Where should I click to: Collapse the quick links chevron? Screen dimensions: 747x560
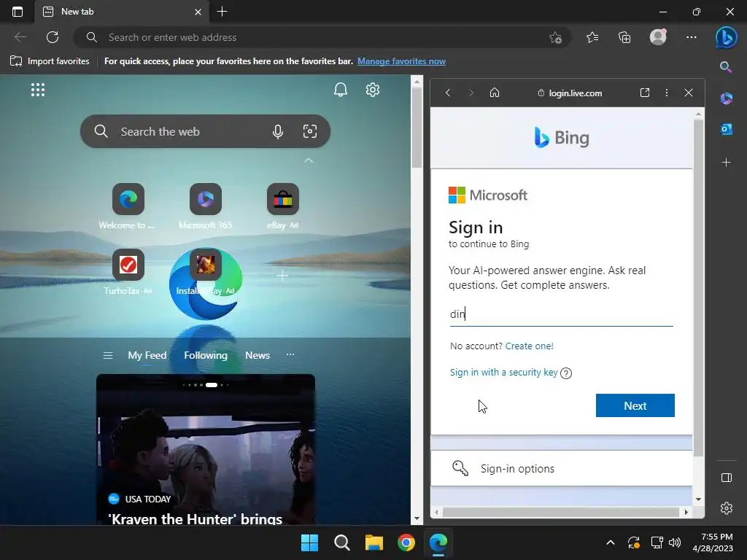pyautogui.click(x=309, y=160)
